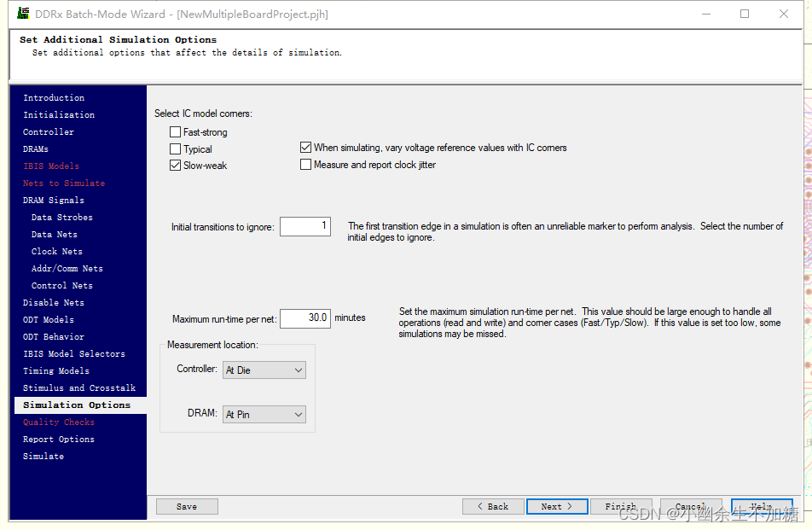The height and width of the screenshot is (530, 812).
Task: Open the Controller measurement location dropdown
Action: [x=264, y=370]
